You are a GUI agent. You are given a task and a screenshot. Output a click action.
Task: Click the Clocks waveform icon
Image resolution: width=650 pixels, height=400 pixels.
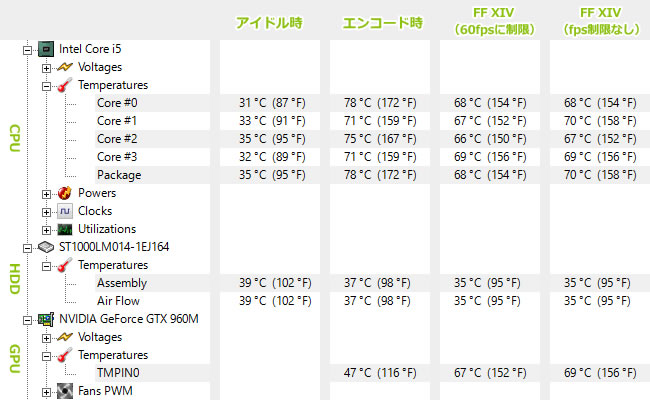click(x=65, y=211)
